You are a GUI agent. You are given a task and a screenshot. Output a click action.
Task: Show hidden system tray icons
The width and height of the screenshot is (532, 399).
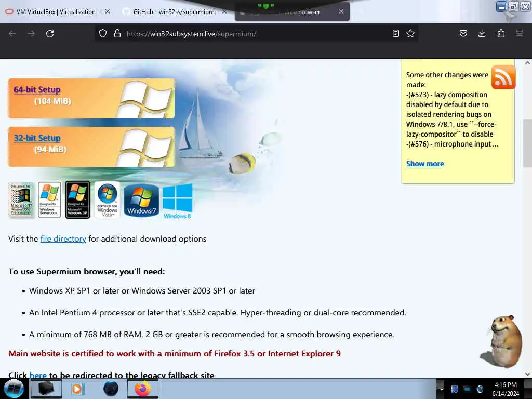point(442,389)
